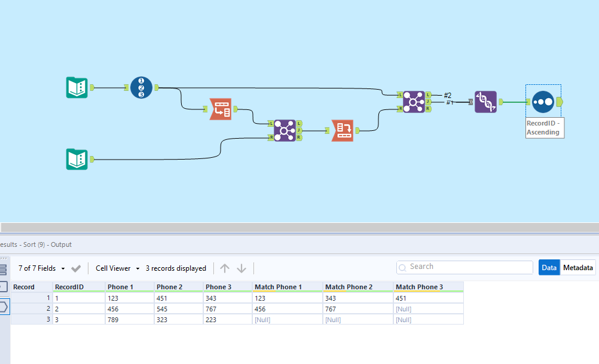Switch to the Data tab
This screenshot has height=364, width=599.
pos(549,267)
